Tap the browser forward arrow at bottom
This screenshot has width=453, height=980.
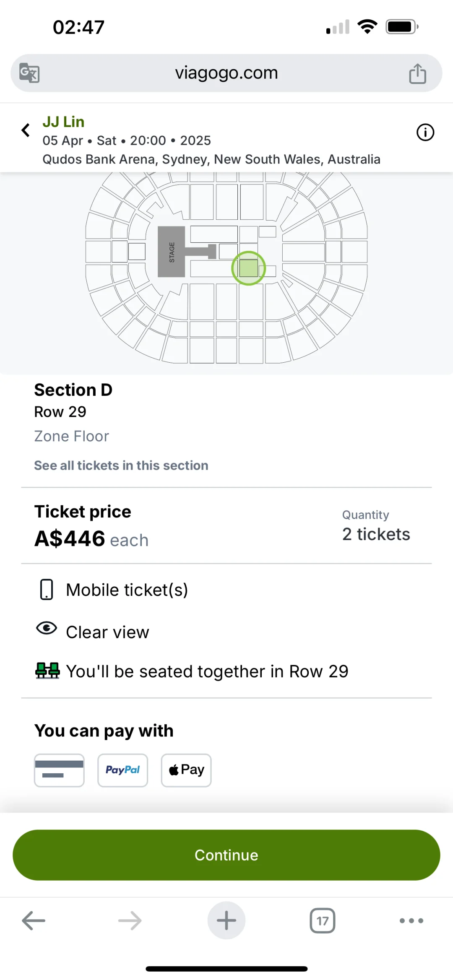point(130,920)
